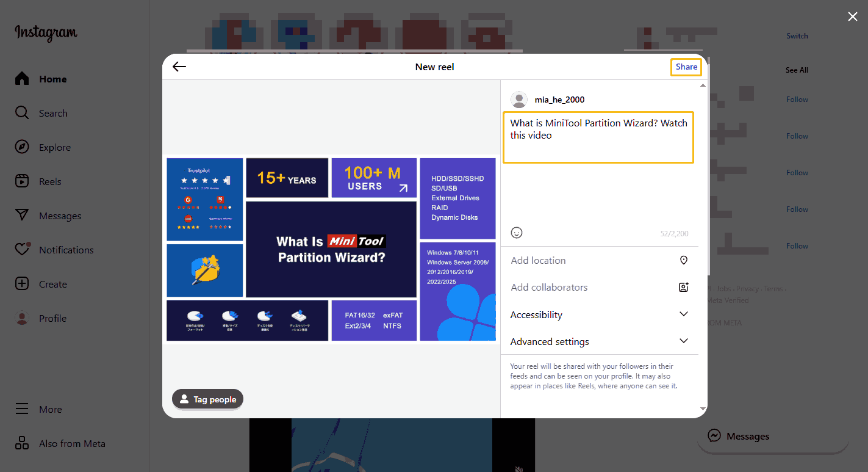Click the Terms footer link
Viewport: 868px width, 472px height.
(773, 289)
